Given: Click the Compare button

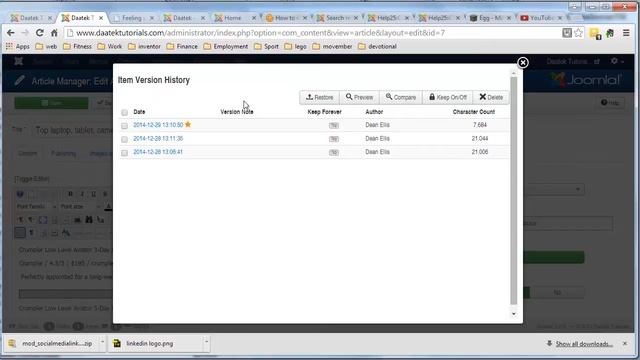Looking at the screenshot, I should tap(401, 97).
